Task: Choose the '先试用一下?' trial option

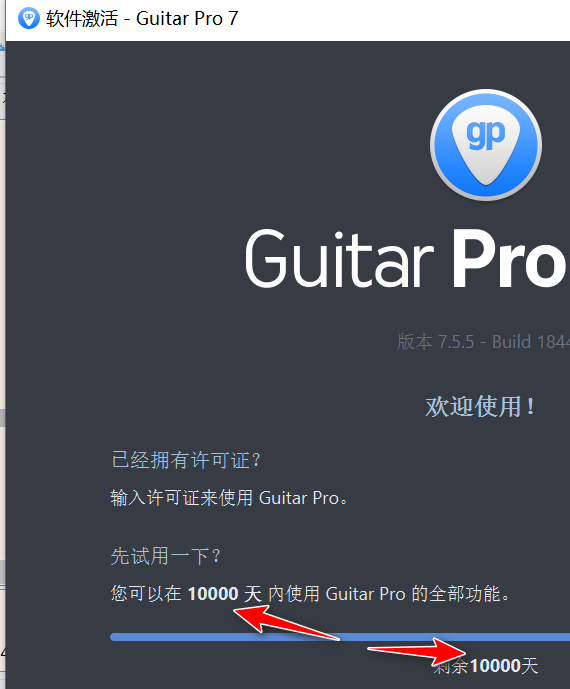Action: [x=165, y=556]
